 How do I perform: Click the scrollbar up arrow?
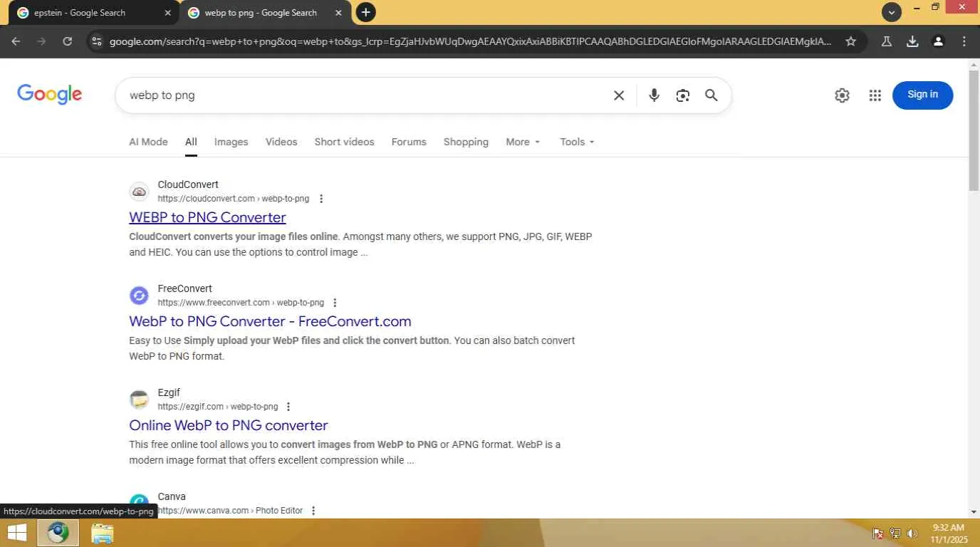(x=974, y=65)
